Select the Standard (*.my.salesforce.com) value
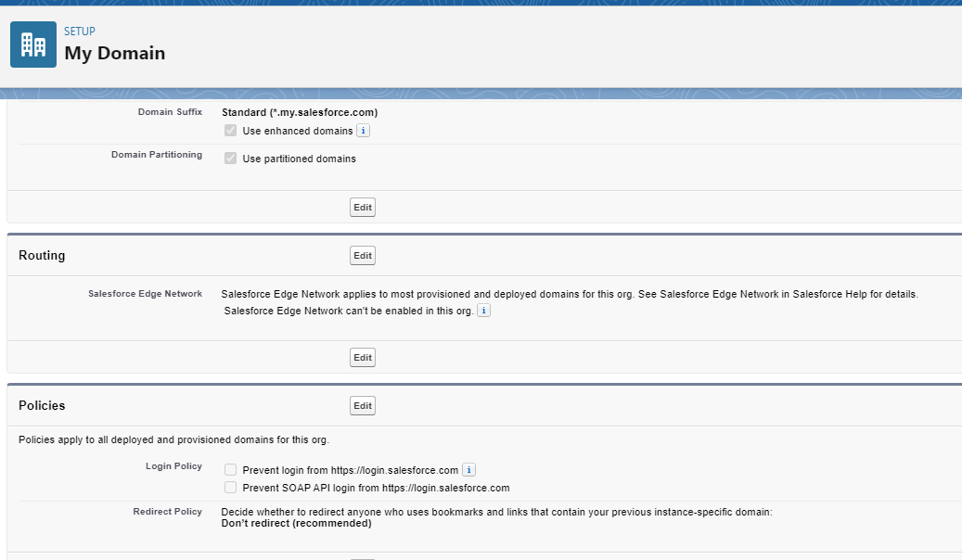Image resolution: width=962 pixels, height=560 pixels. pos(300,112)
